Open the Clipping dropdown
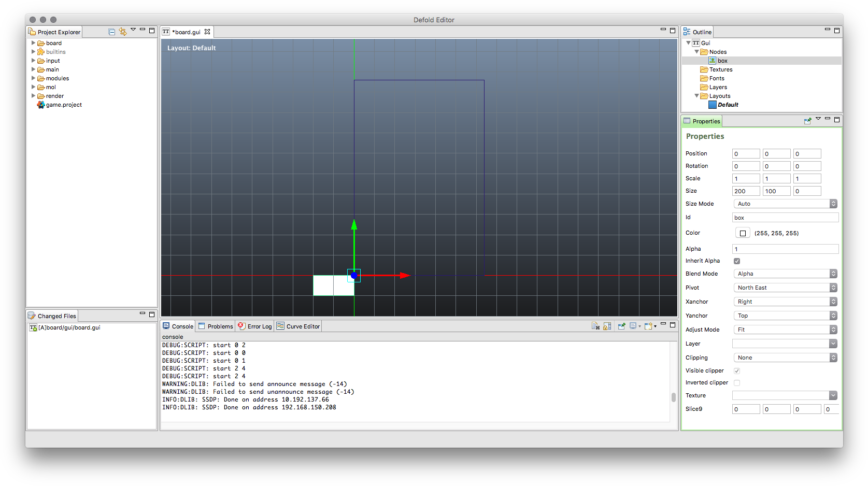The image size is (868, 486). click(786, 358)
